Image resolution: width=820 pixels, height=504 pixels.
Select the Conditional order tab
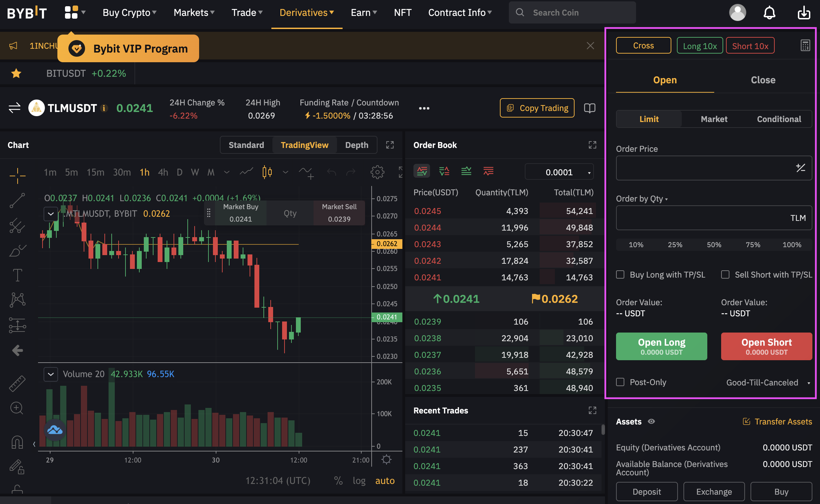click(779, 119)
